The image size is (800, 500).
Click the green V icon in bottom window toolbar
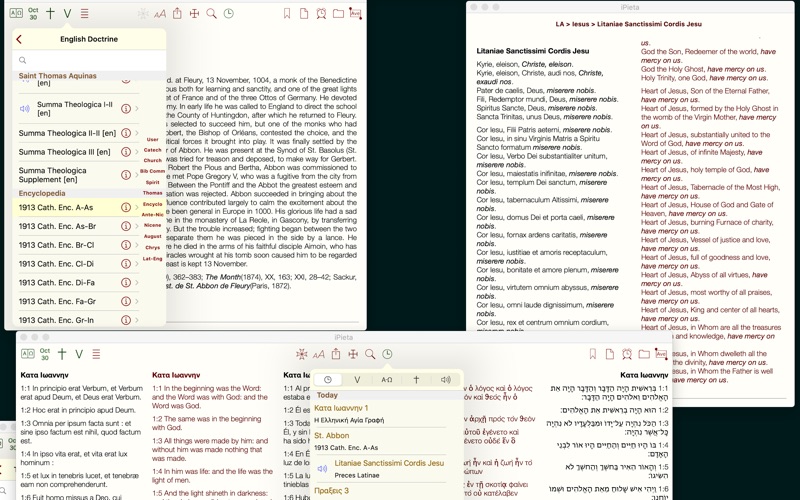click(x=79, y=354)
